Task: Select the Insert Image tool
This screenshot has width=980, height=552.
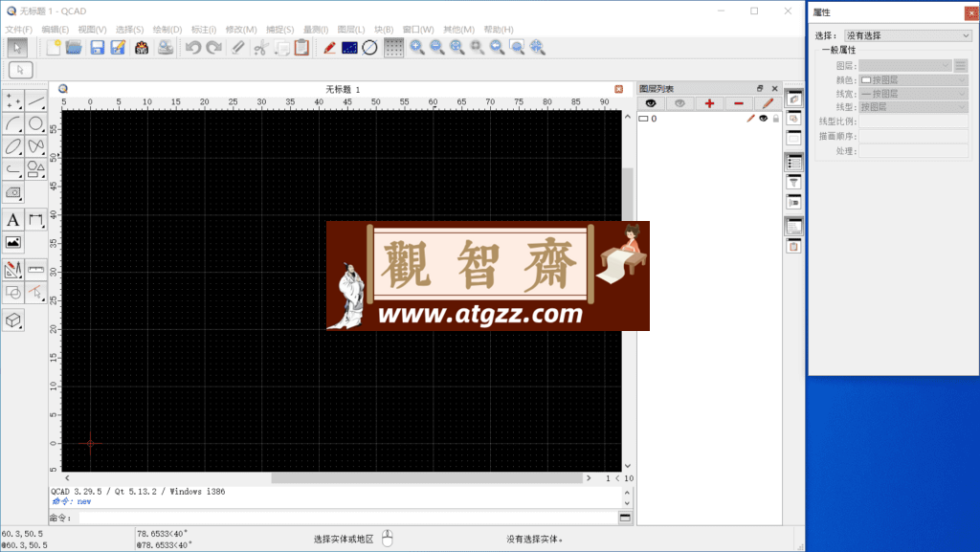Action: point(13,243)
